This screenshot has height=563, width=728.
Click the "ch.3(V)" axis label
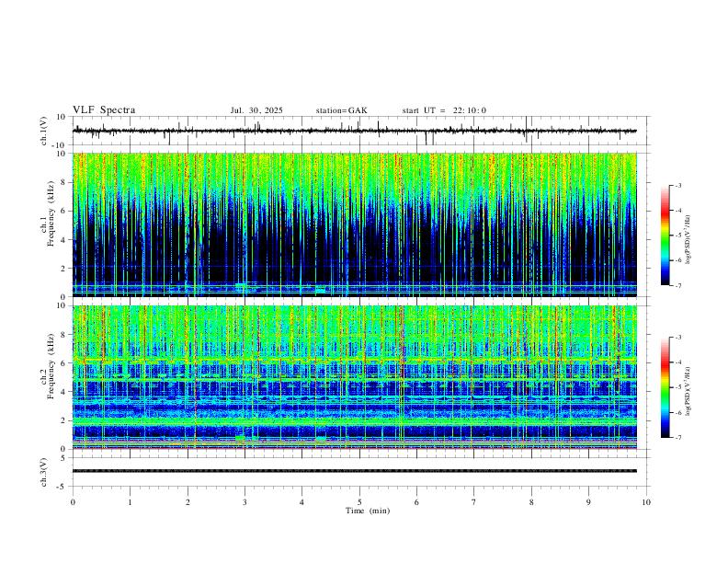[x=44, y=472]
